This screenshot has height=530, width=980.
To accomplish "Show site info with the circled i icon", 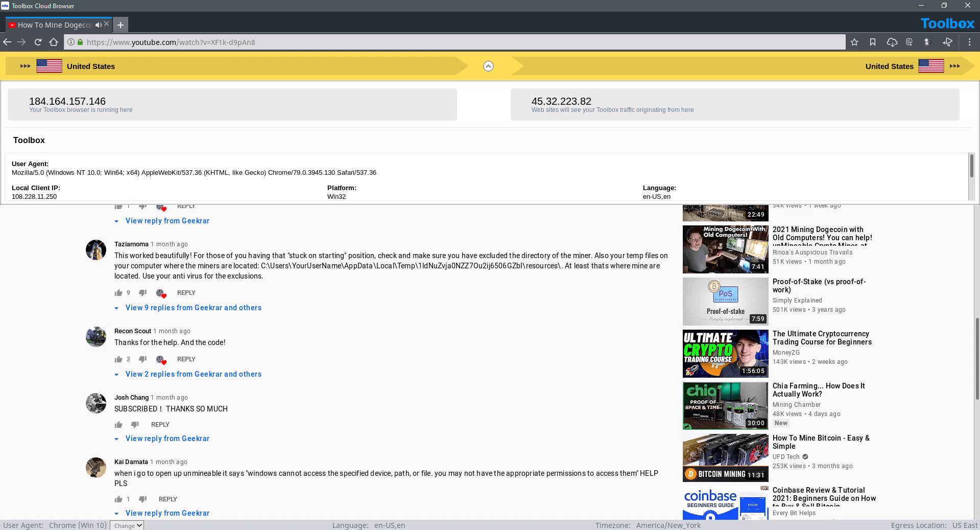I will click(71, 42).
